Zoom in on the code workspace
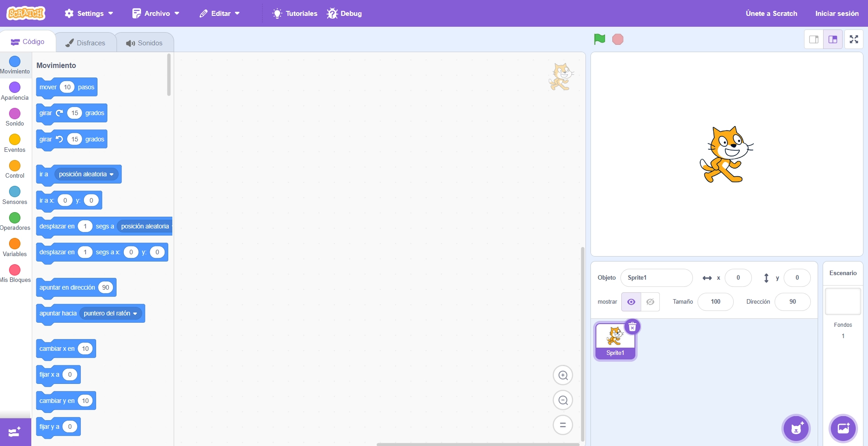 [x=563, y=375]
